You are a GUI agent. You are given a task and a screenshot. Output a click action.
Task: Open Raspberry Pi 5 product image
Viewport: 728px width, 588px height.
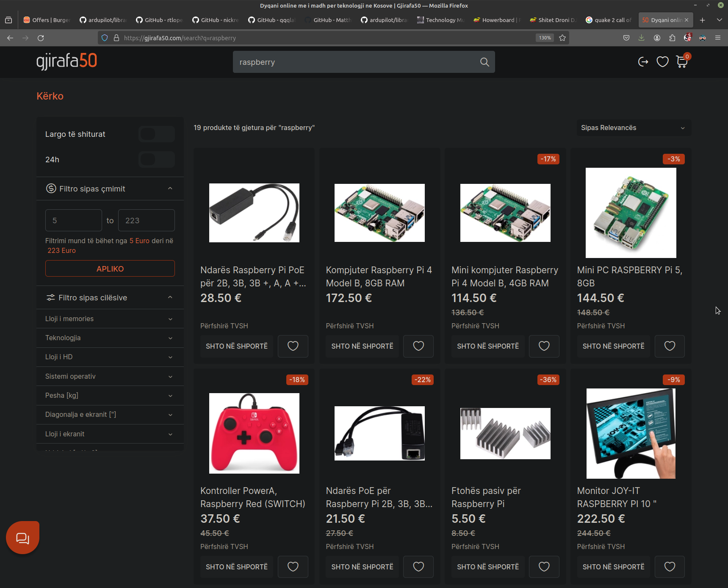[631, 213]
